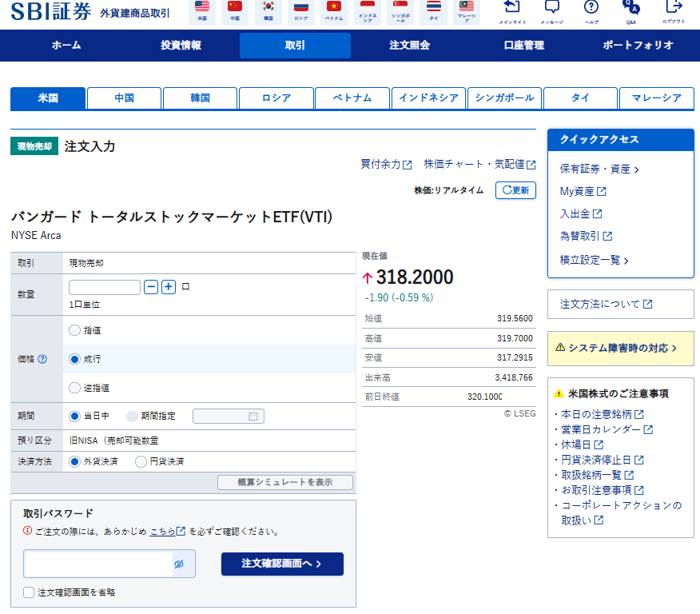Toggle password visibility eye icon
This screenshot has height=614, width=700.
(179, 564)
